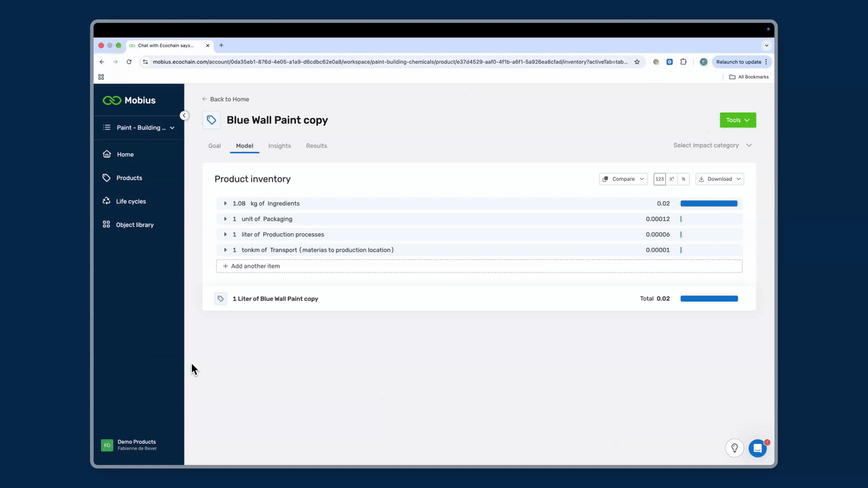Image resolution: width=868 pixels, height=488 pixels.
Task: Expand the Packaging row
Action: click(225, 219)
